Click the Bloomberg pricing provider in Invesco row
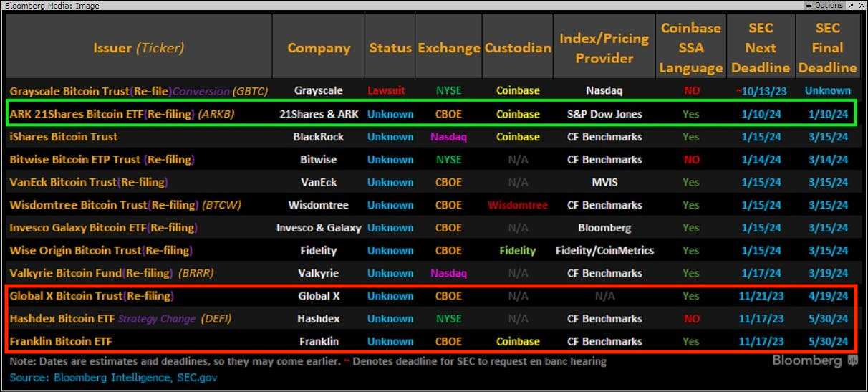 (x=604, y=228)
